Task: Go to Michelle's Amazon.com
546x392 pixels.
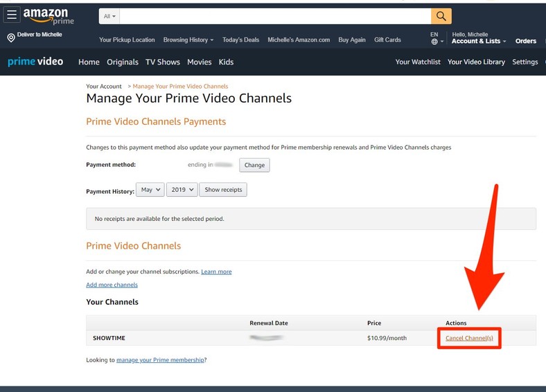Action: pyautogui.click(x=299, y=39)
